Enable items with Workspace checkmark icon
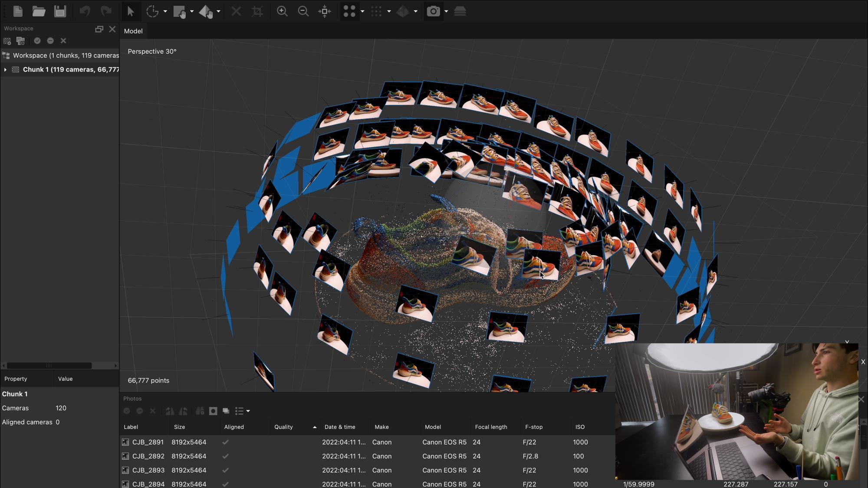Screen dimensions: 868x488 (37, 41)
